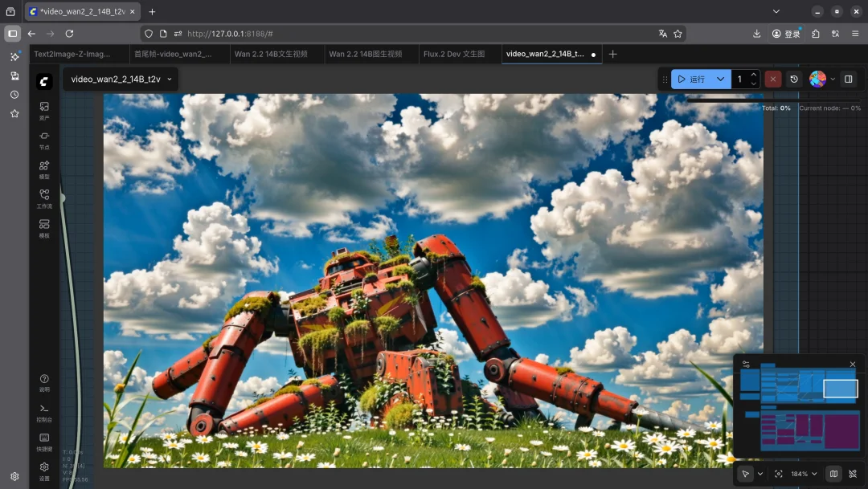Click the red cancel run button

click(772, 79)
